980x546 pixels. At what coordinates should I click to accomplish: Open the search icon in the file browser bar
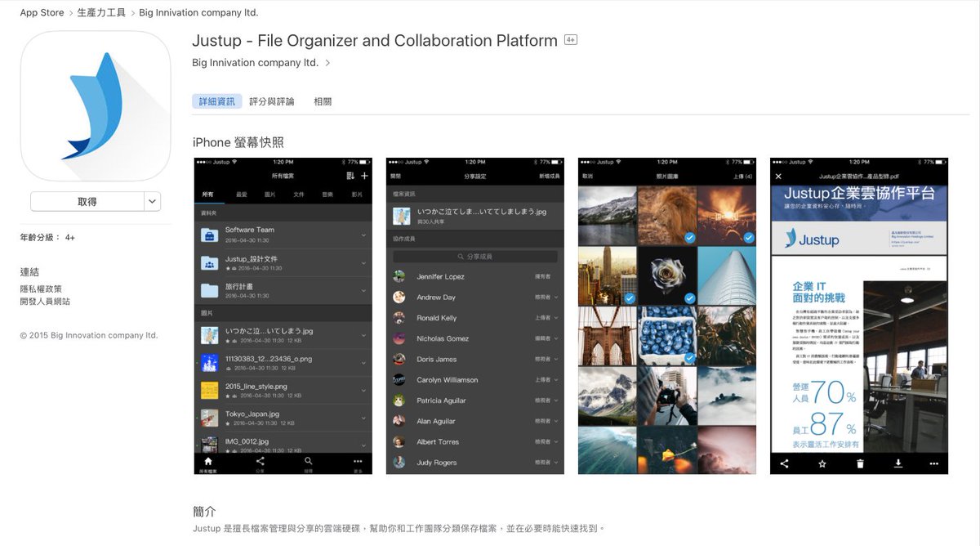[308, 461]
